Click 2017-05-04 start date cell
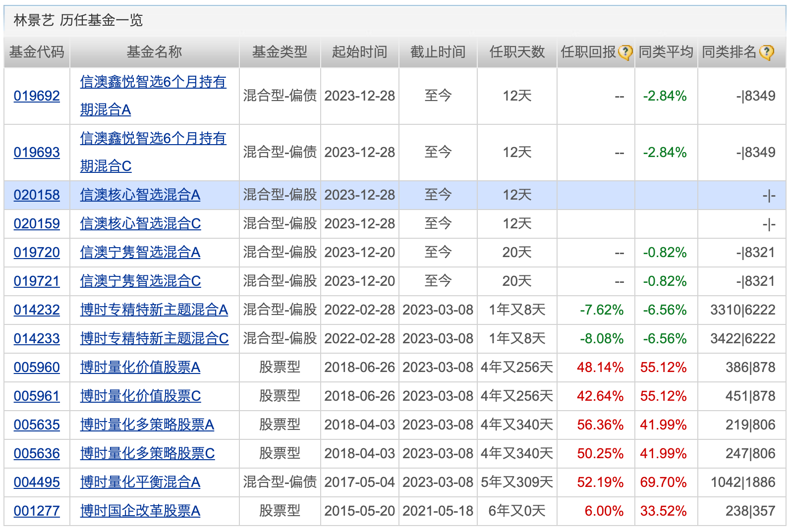The height and width of the screenshot is (532, 789). tap(359, 482)
